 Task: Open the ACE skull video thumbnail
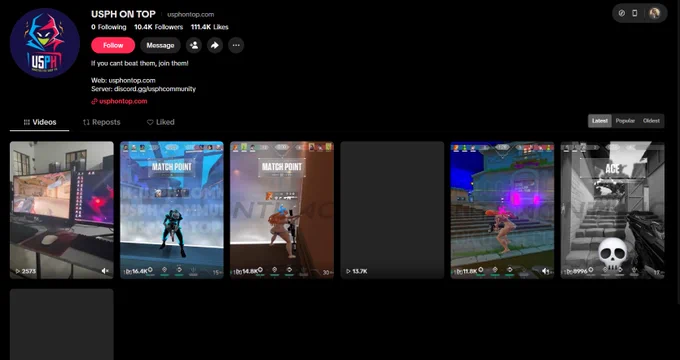(x=612, y=210)
